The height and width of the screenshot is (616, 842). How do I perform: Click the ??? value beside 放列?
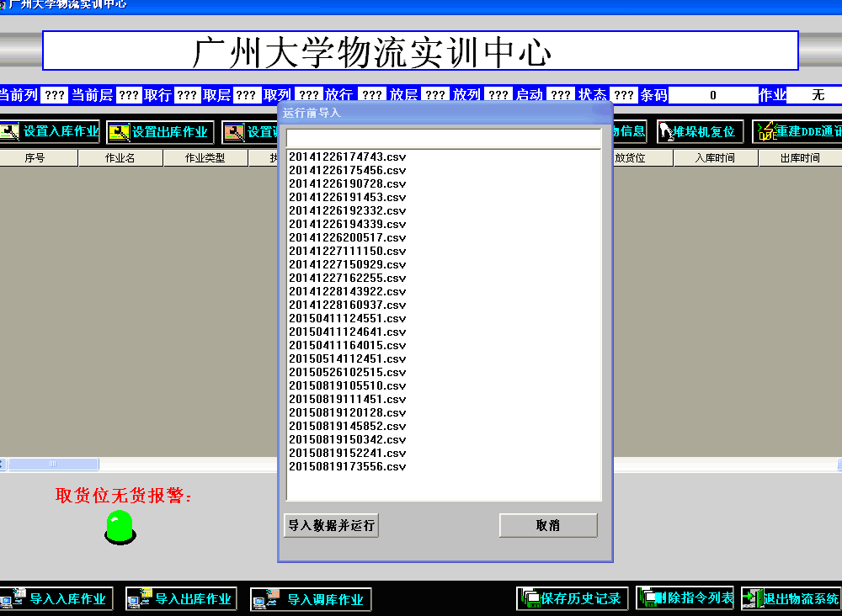tap(498, 95)
